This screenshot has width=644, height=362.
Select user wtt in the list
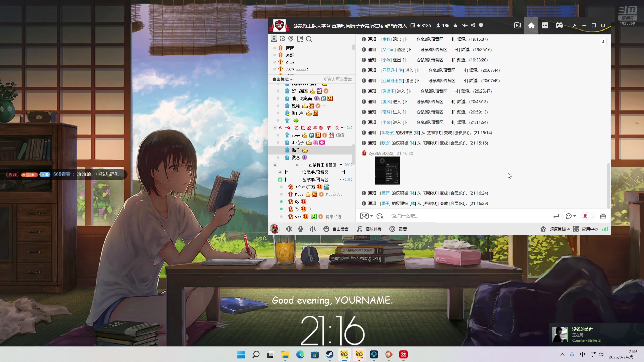298,217
